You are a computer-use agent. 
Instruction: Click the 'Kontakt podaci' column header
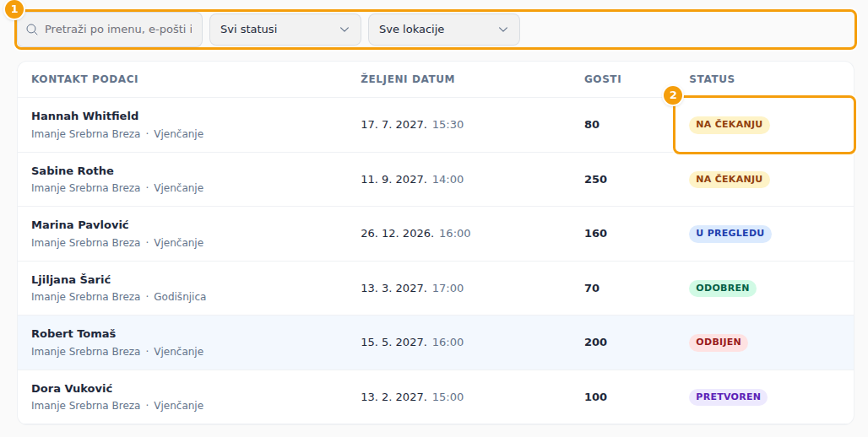coord(84,79)
